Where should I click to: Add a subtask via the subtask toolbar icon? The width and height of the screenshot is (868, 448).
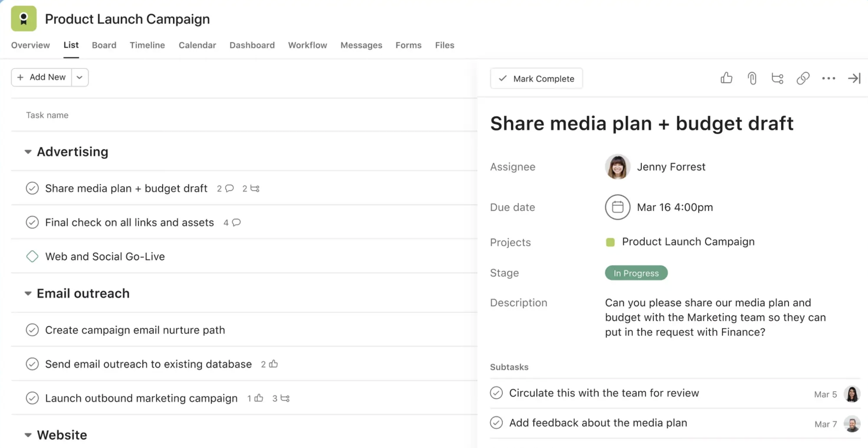[777, 78]
